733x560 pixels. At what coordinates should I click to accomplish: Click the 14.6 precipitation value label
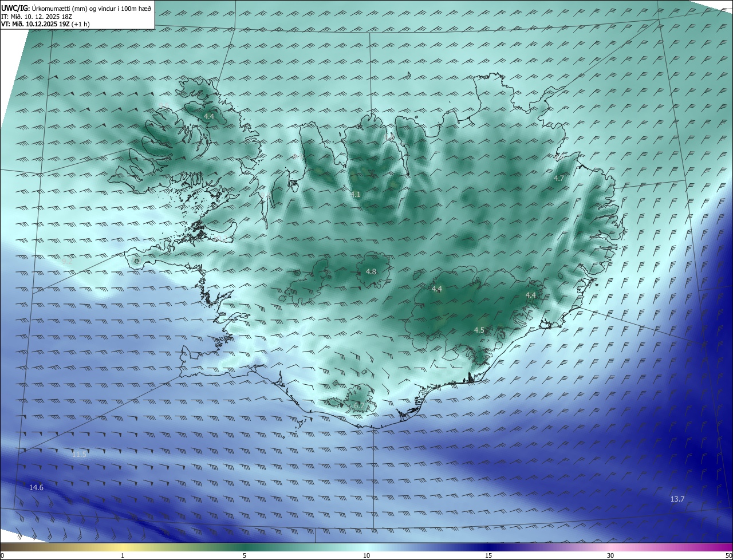pos(36,488)
